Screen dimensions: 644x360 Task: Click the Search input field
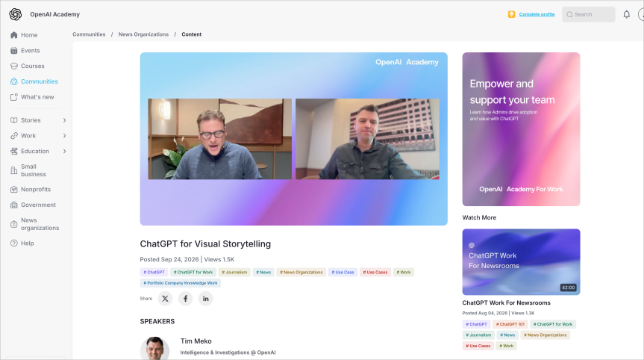tap(589, 14)
